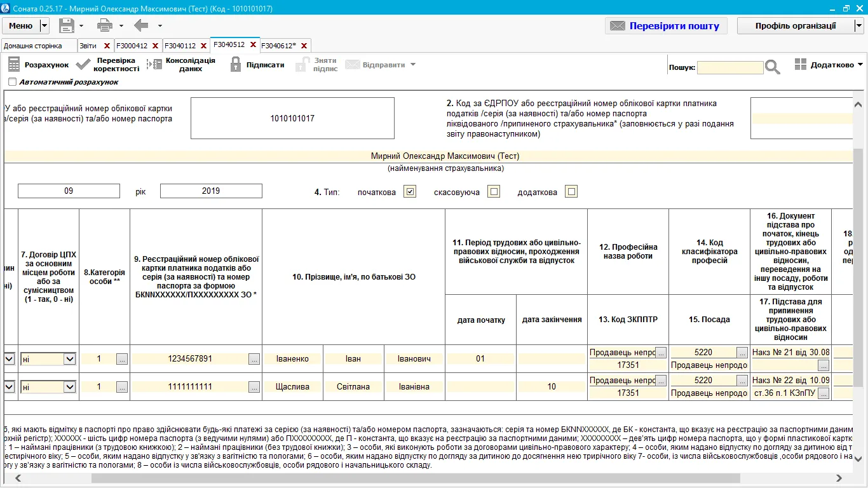868x488 pixels.
Task: Open category lookup button in Іваненко row
Action: 122,359
